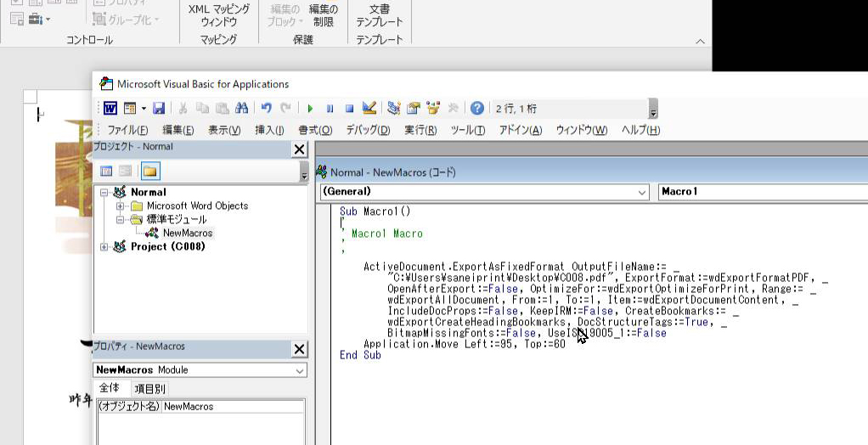Image resolution: width=868 pixels, height=445 pixels.
Task: Open the Insert object dropdown arrow
Action: pos(144,109)
